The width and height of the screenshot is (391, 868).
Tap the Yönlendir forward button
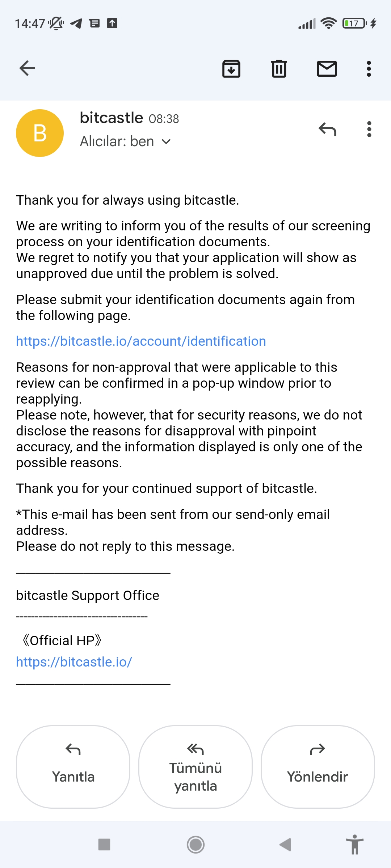(x=318, y=767)
